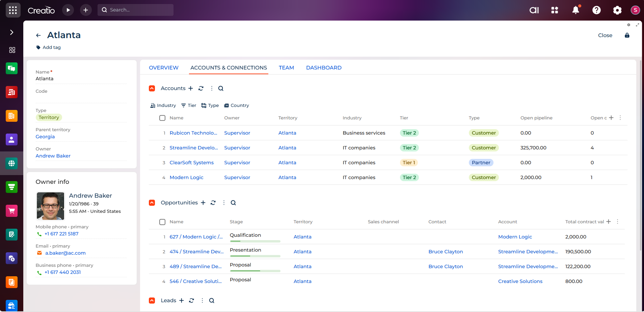Toggle select-all checkbox in Opportunities table
Image resolution: width=644 pixels, height=312 pixels.
point(162,222)
